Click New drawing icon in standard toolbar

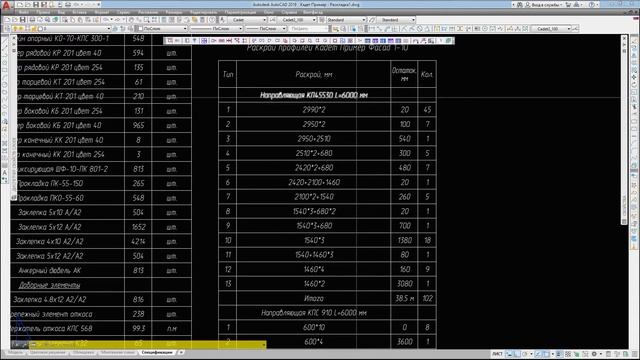point(7,20)
